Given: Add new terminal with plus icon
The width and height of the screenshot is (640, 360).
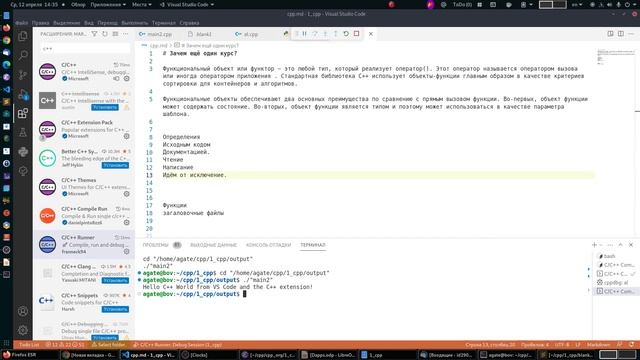Looking at the screenshot, I should click(594, 245).
